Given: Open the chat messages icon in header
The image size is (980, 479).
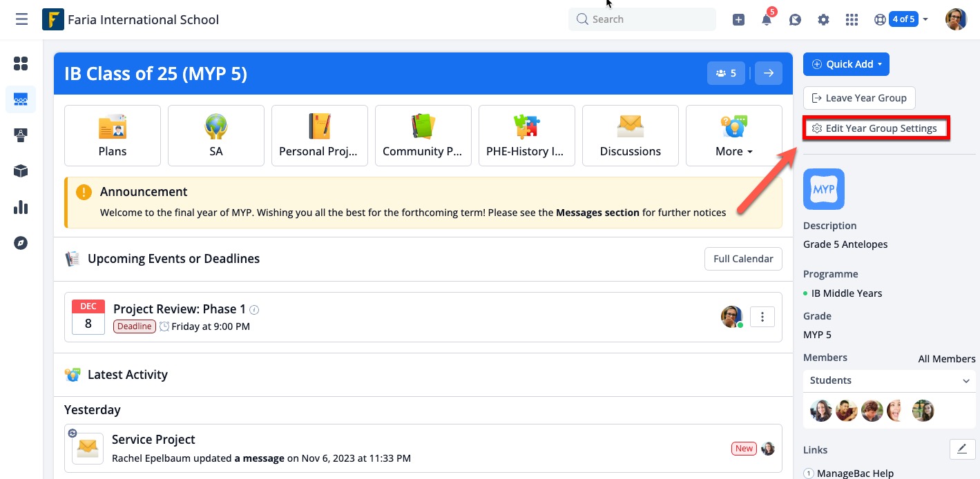Looking at the screenshot, I should pyautogui.click(x=795, y=20).
